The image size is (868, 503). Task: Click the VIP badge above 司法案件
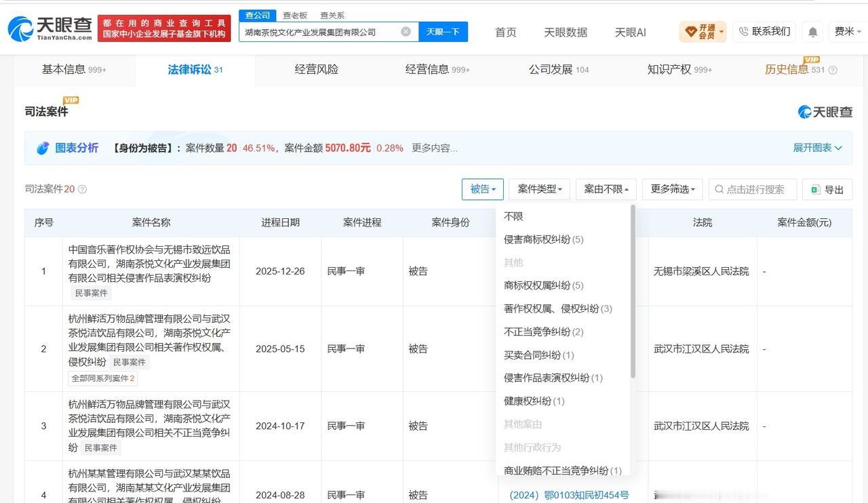[71, 100]
